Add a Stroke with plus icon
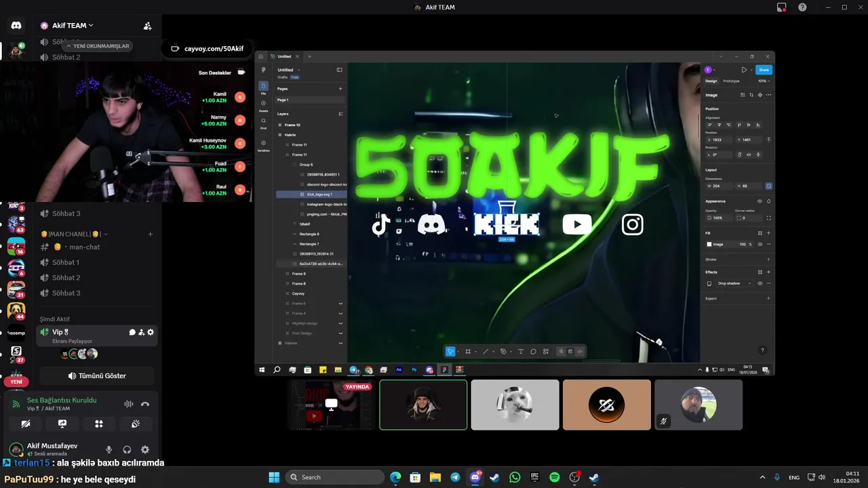Viewport: 868px width, 488px height. pos(768,259)
